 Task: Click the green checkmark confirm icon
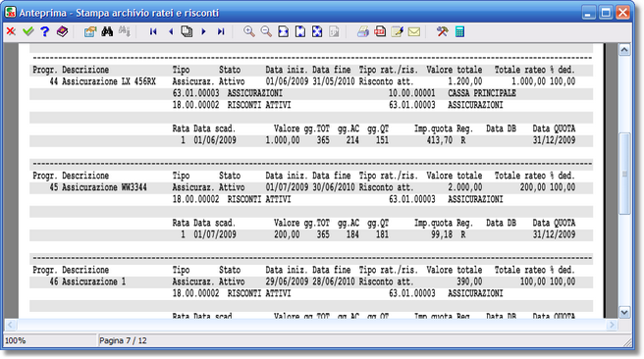(x=27, y=31)
